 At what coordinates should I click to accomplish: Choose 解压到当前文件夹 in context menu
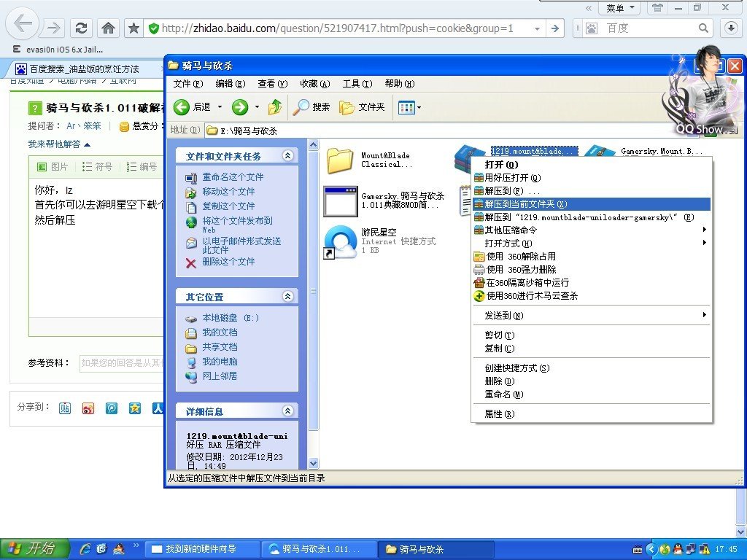525,204
